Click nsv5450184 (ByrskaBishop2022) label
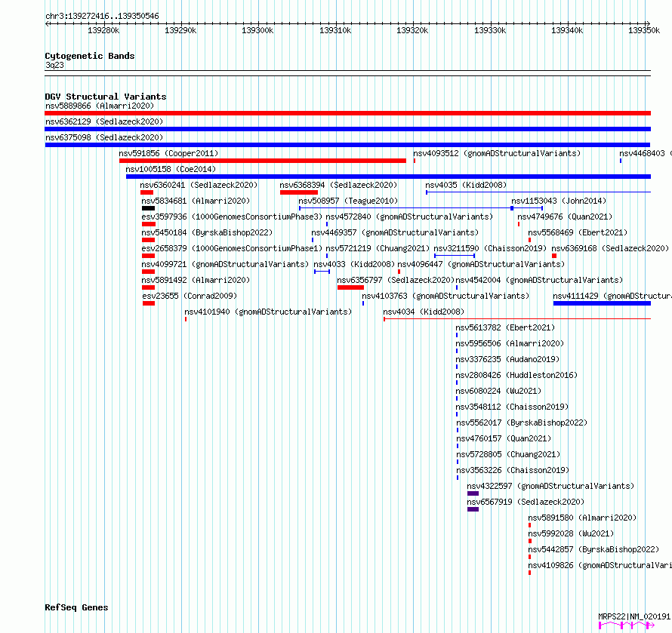 (207, 232)
